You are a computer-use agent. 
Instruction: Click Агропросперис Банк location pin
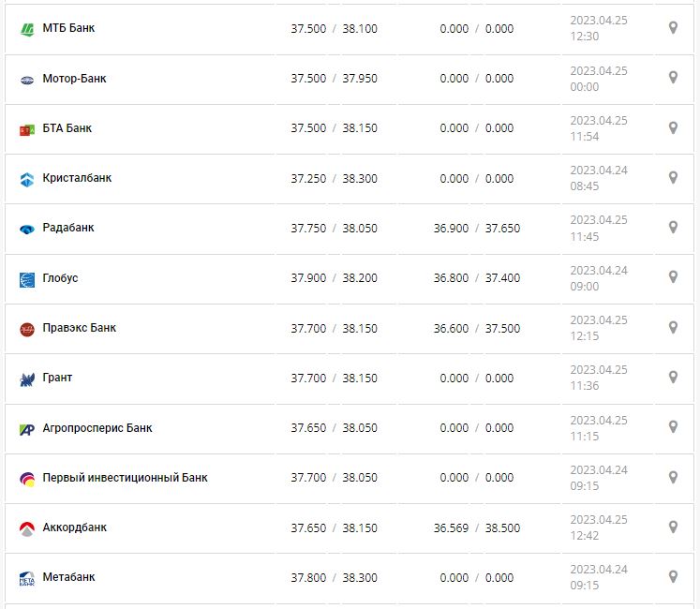673,426
